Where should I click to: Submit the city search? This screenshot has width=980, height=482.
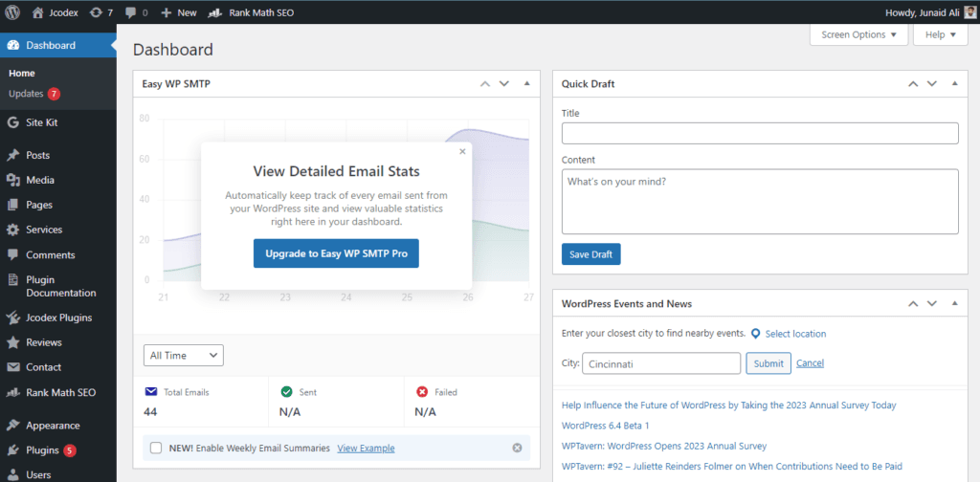click(768, 363)
